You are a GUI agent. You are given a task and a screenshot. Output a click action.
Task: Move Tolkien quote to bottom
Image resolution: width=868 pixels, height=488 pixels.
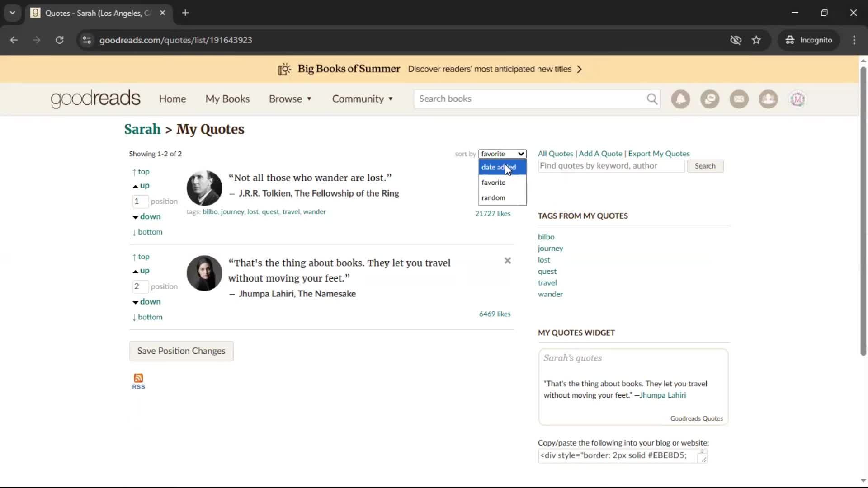(147, 232)
